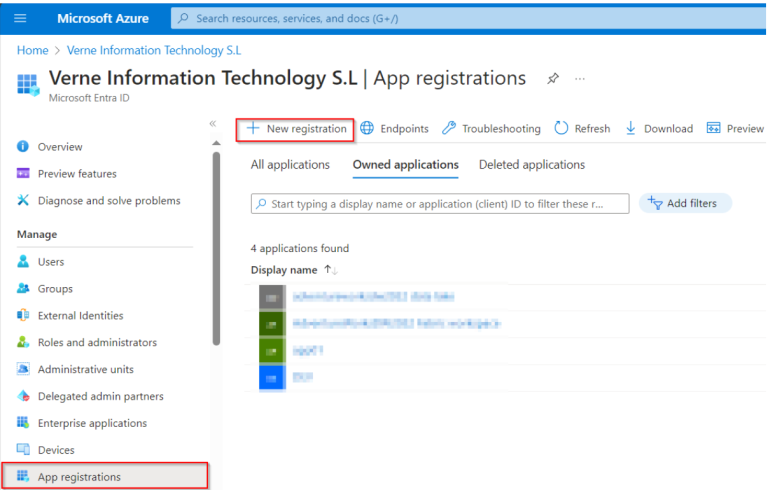Focus the search resources, services, and docs box
768x490 pixels.
coord(468,19)
